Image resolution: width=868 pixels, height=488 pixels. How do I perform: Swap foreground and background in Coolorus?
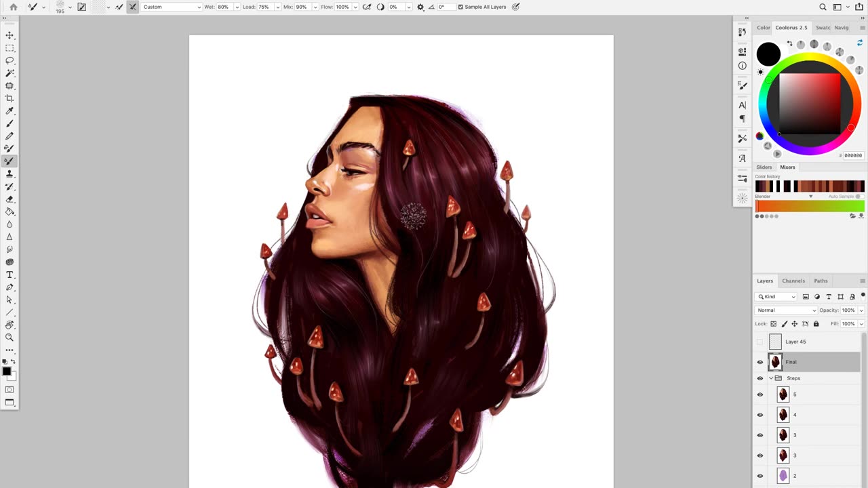tap(789, 44)
